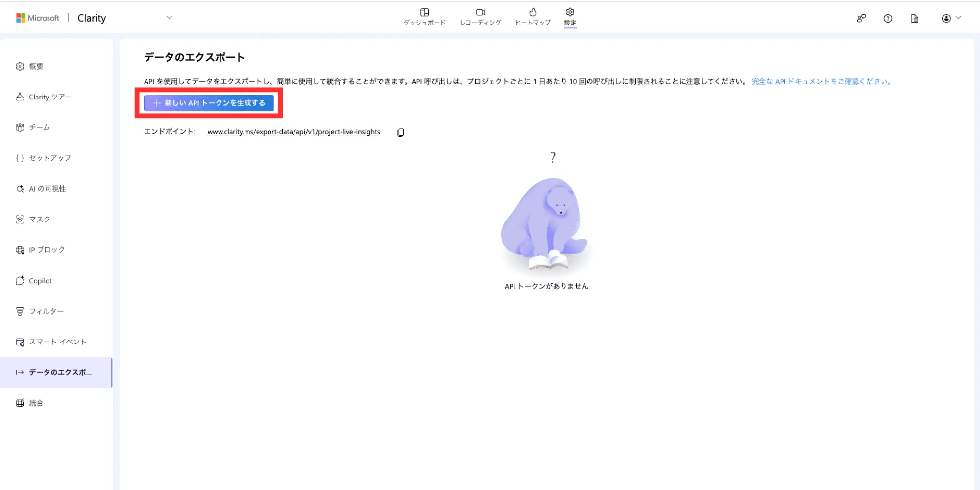Open マスク settings
This screenshot has height=490, width=980.
[56, 219]
